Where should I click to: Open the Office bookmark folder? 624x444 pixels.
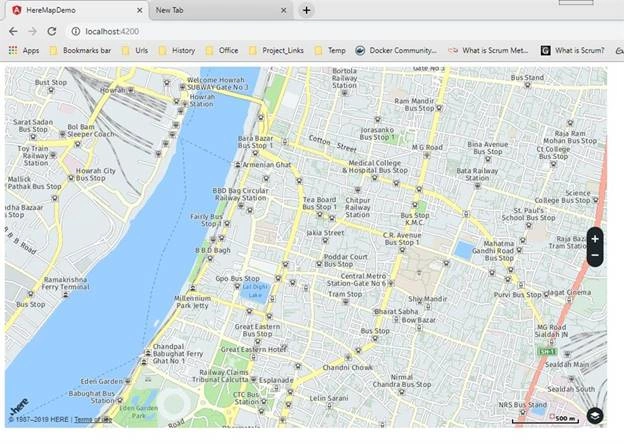coord(222,51)
